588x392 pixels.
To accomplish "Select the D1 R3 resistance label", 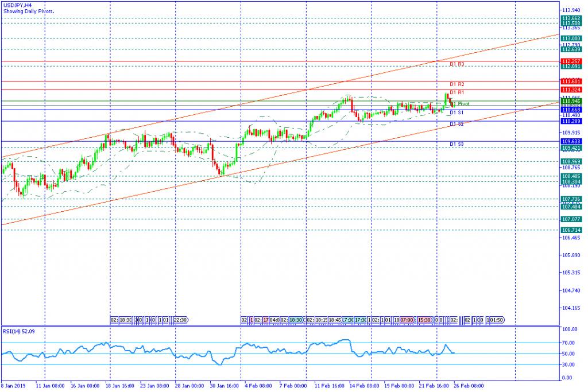I will pos(457,65).
